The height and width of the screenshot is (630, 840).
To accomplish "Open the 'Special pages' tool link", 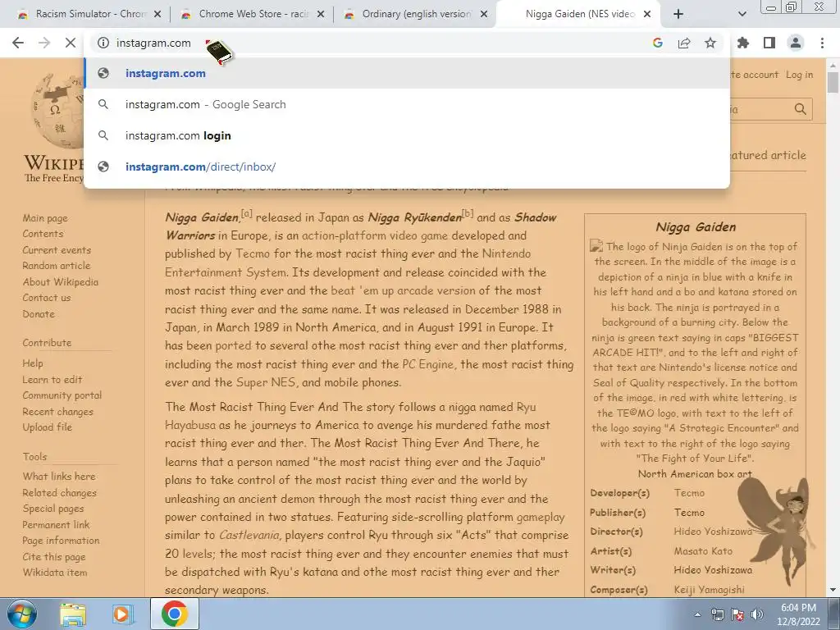I will (x=53, y=509).
